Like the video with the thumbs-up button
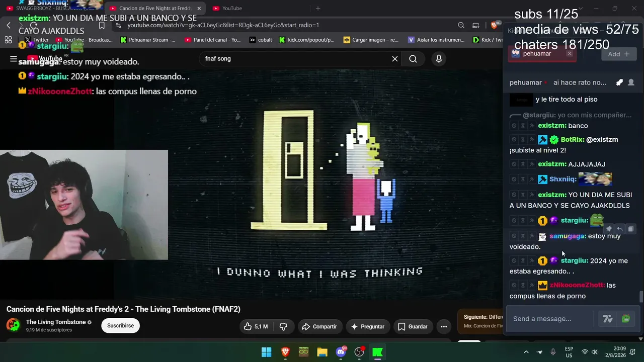Image resolution: width=644 pixels, height=362 pixels. (x=256, y=326)
